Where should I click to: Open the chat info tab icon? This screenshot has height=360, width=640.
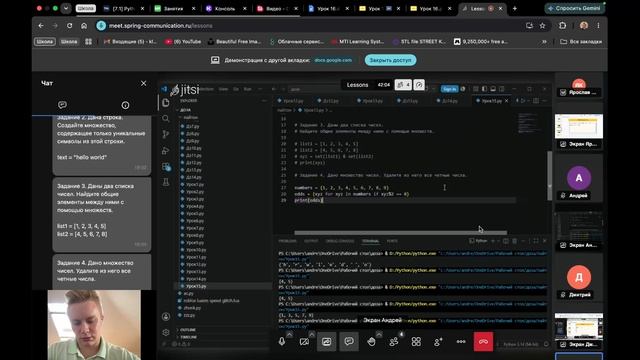[x=125, y=105]
